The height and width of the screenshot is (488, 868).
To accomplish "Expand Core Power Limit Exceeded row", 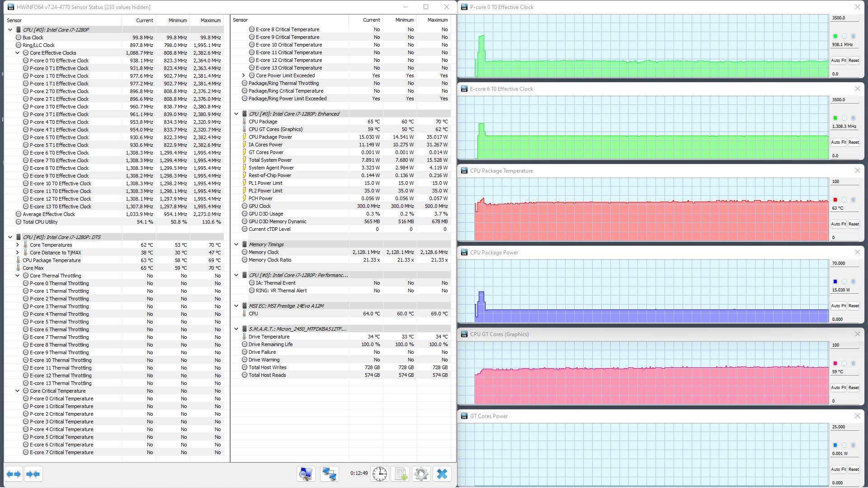I will click(244, 75).
